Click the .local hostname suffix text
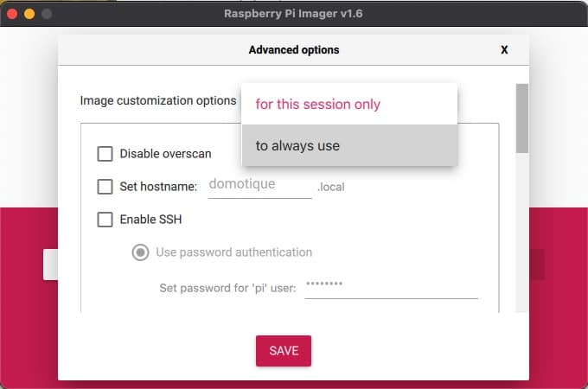The height and width of the screenshot is (389, 588). [330, 187]
